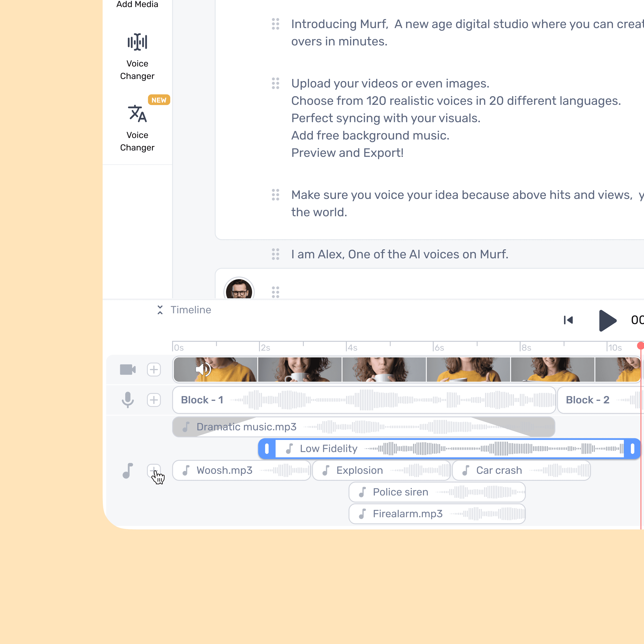Image resolution: width=644 pixels, height=644 pixels.
Task: Click the 2s mark on ruler
Action: point(265,348)
